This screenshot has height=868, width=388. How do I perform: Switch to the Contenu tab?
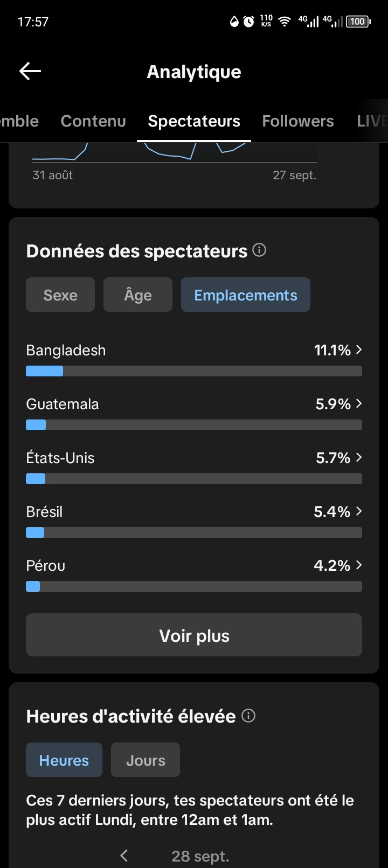pos(93,121)
